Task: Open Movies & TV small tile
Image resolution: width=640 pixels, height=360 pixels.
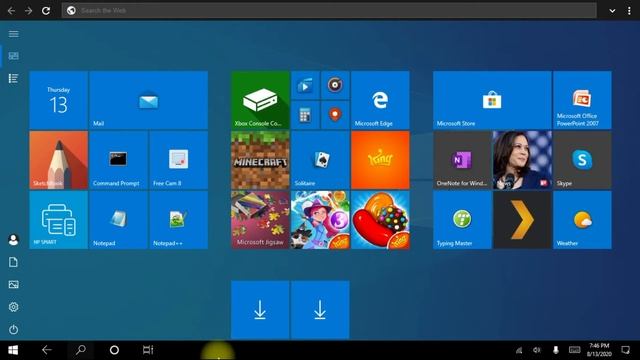Action: tap(305, 85)
